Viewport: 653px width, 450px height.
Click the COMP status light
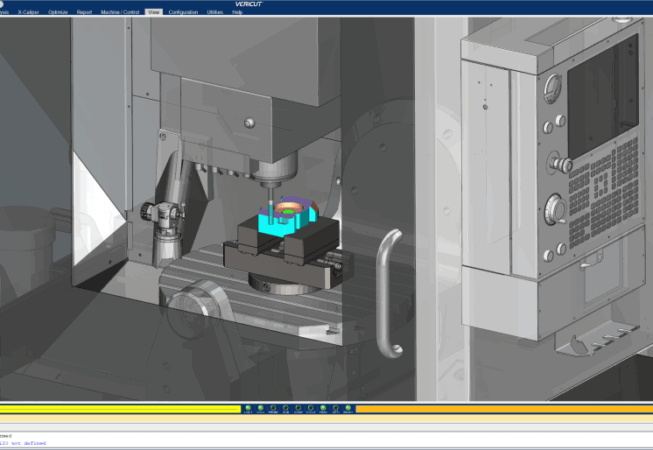tap(298, 408)
